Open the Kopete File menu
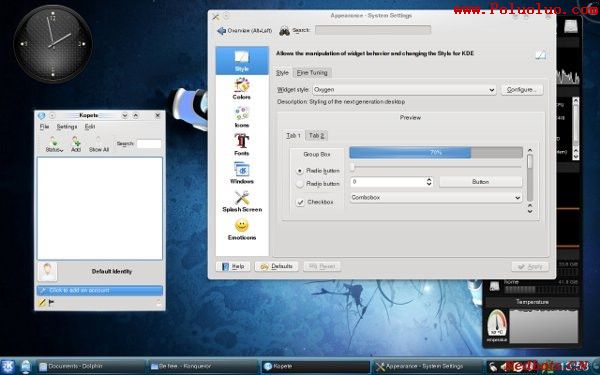Viewport: 600px width, 375px height. (x=44, y=127)
